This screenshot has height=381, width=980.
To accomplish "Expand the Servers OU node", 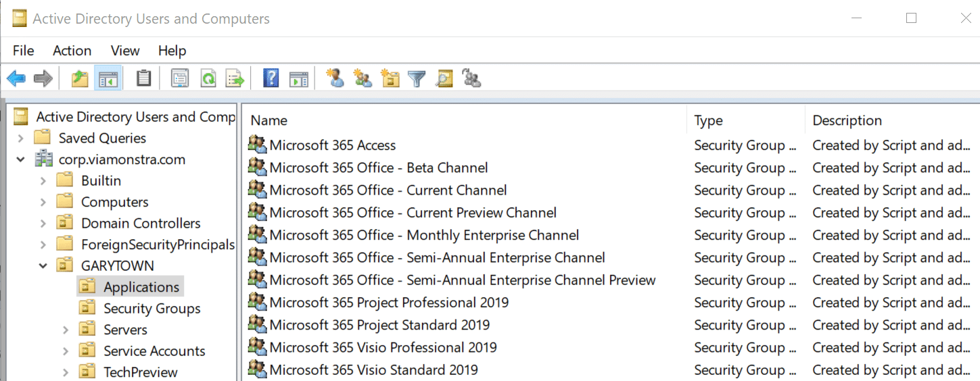I will 66,330.
